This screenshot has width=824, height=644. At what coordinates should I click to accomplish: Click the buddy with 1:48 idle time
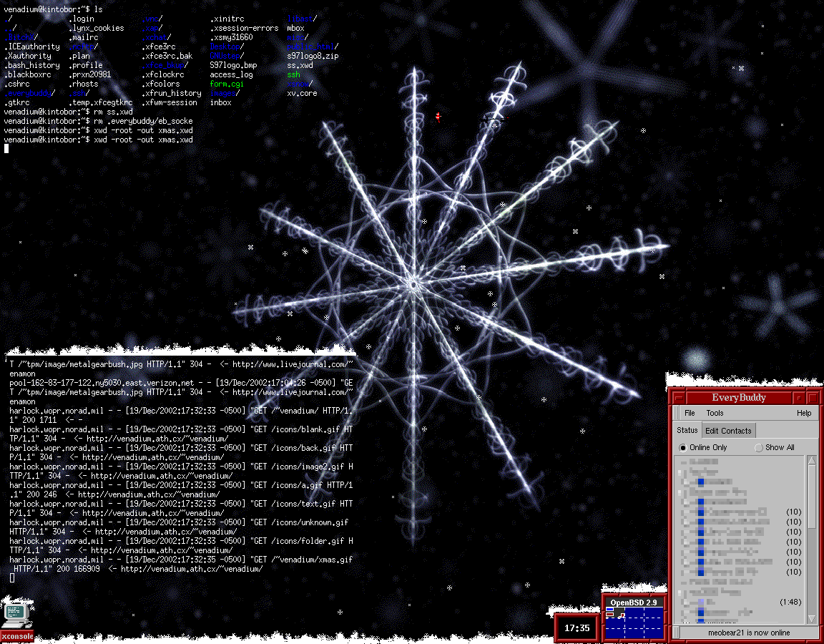point(742,602)
